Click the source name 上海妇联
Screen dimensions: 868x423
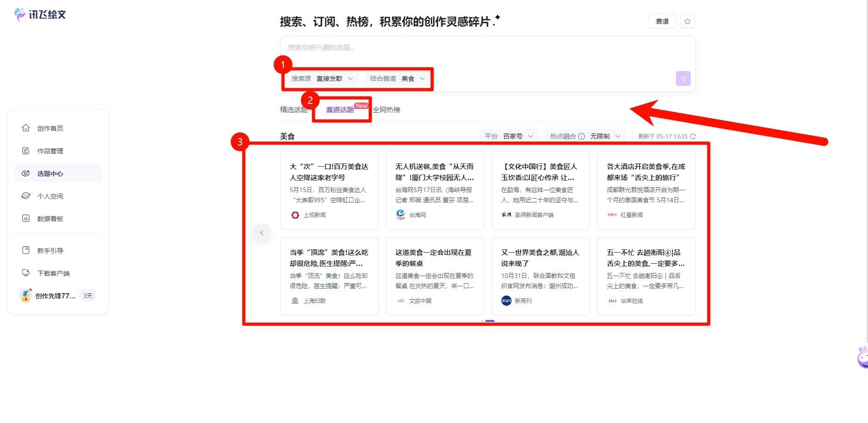(314, 301)
